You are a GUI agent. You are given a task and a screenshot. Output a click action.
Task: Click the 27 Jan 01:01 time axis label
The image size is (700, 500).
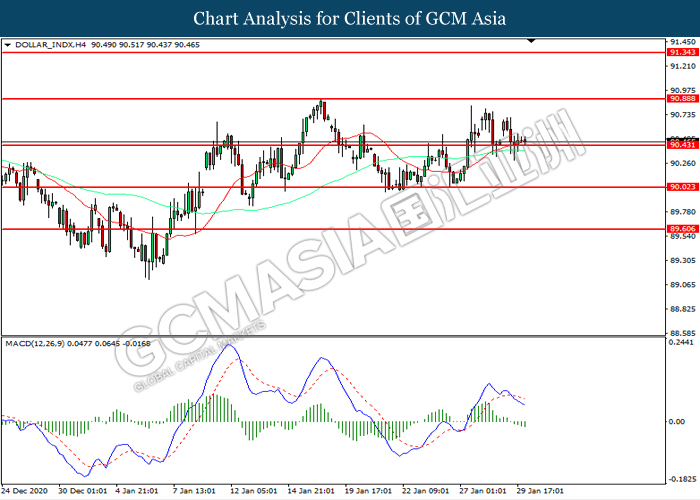click(483, 491)
